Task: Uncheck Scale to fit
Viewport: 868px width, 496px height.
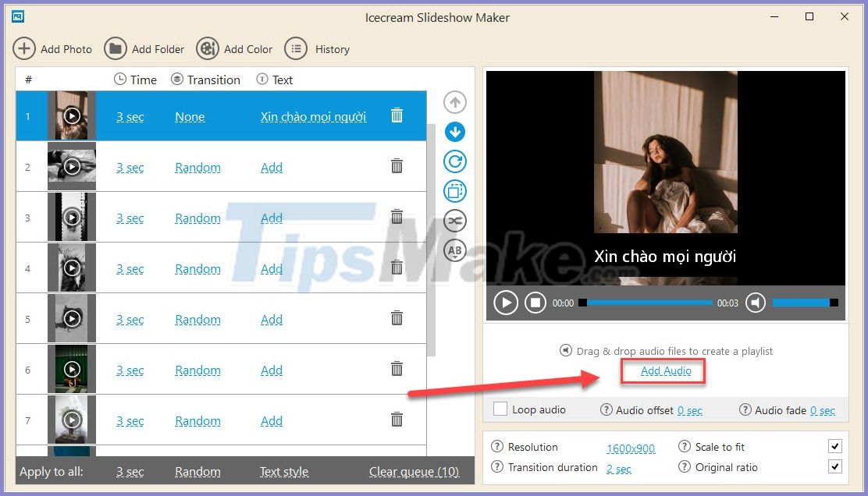Action: (835, 446)
